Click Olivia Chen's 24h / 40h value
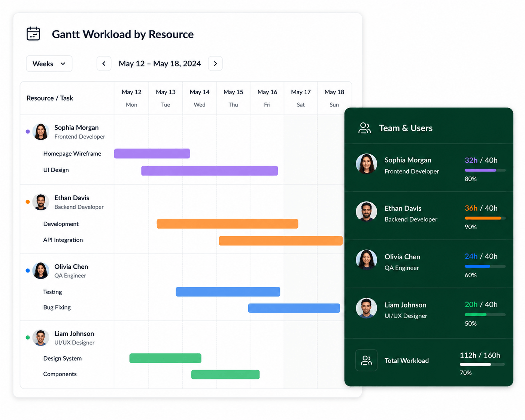Viewport: 525px width, 420px height. click(x=481, y=256)
